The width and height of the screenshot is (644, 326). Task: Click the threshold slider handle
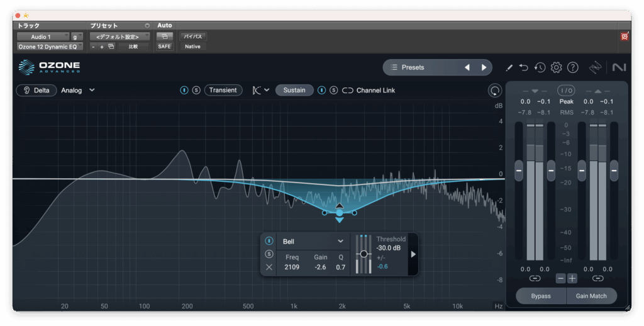[x=364, y=254]
